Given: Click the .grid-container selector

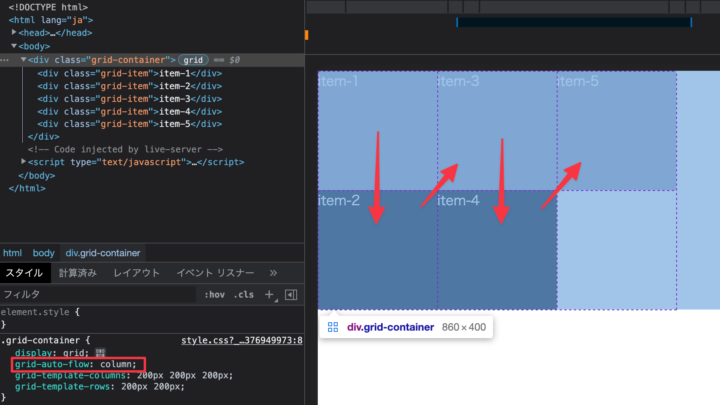Looking at the screenshot, I should coord(41,340).
